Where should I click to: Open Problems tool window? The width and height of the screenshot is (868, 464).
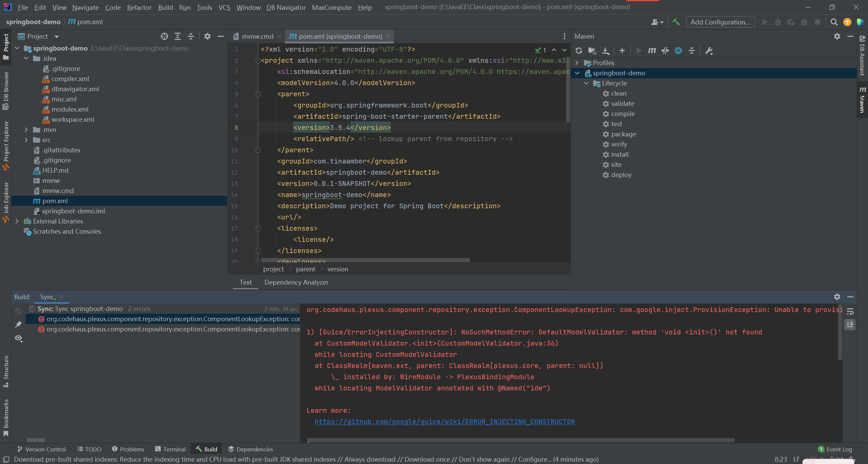tap(128, 449)
